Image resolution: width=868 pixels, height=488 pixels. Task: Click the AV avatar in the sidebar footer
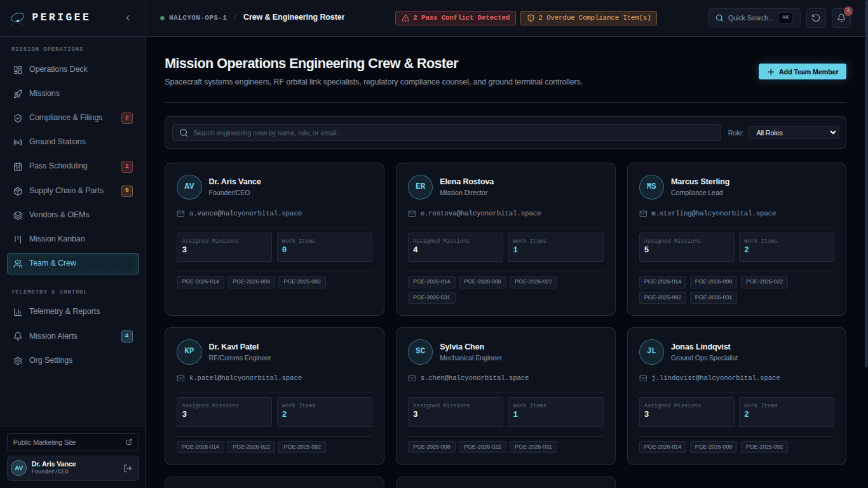(x=19, y=468)
